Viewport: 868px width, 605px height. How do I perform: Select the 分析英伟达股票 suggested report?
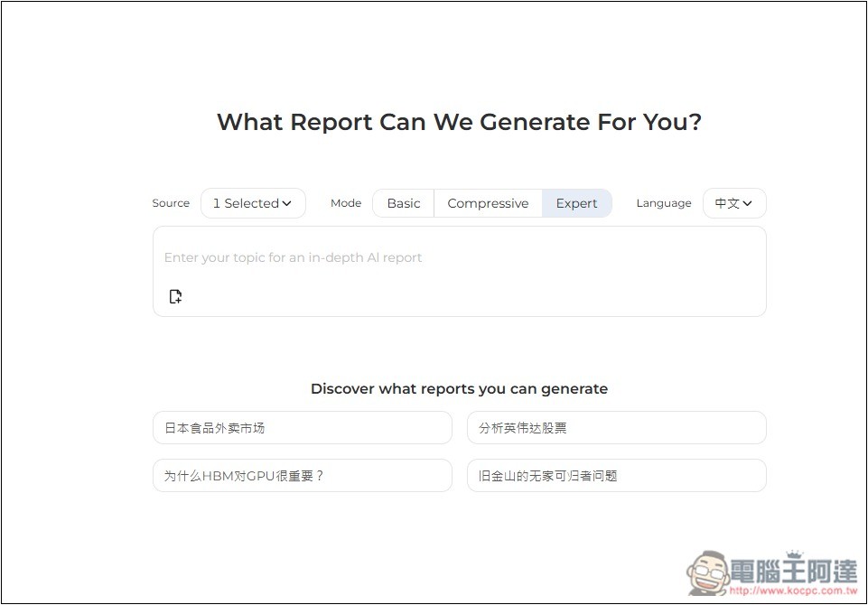tap(616, 428)
